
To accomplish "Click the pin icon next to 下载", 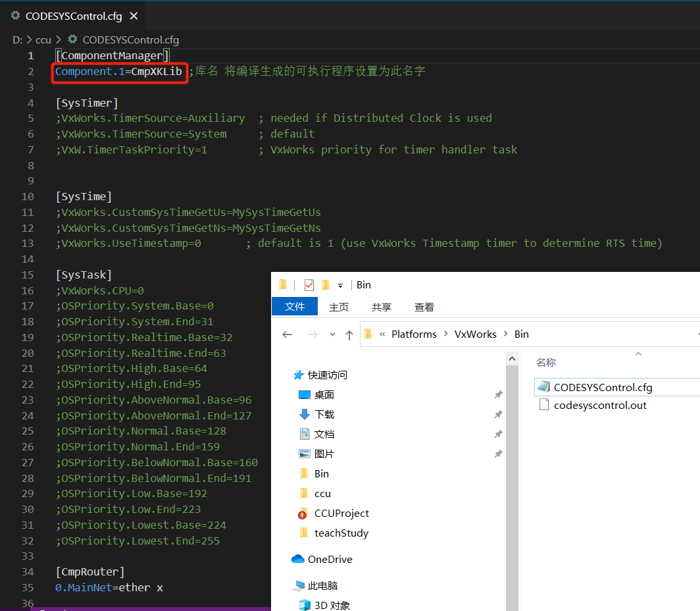I will 498,414.
